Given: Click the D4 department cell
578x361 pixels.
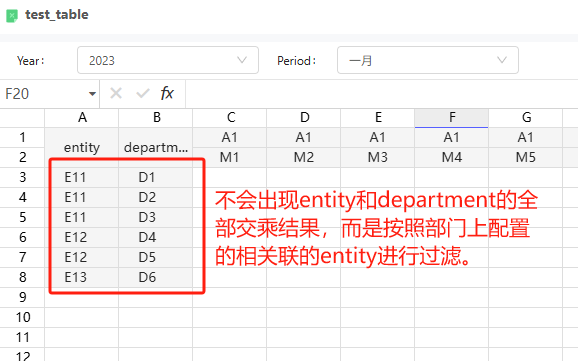Looking at the screenshot, I should point(156,237).
